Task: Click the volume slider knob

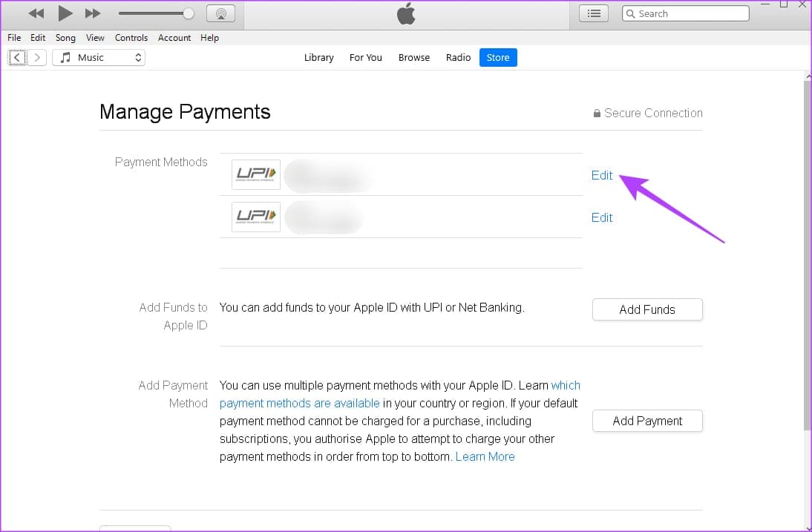Action: (189, 13)
